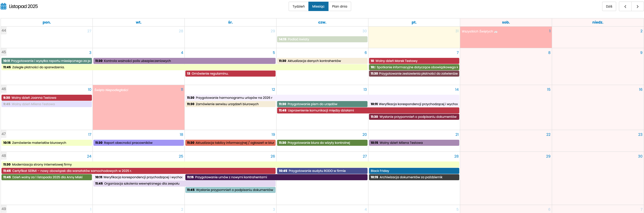Click day number 20 in calendar
The image size is (644, 213).
coord(364,135)
